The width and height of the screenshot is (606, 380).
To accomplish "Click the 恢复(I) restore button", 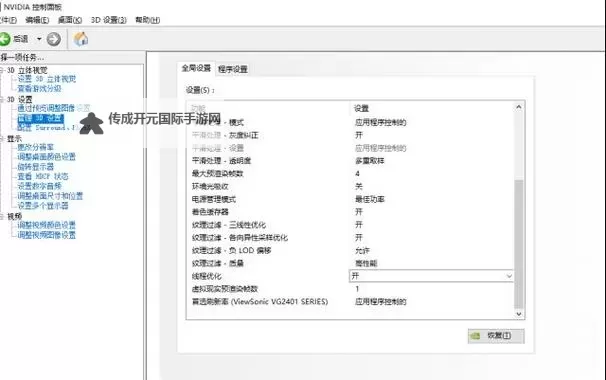I will [x=496, y=336].
